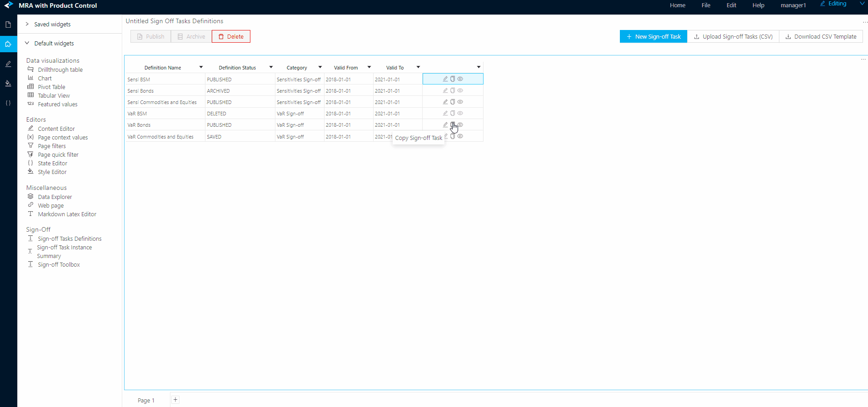Click the add page plus icon
Image resolution: width=868 pixels, height=407 pixels.
click(x=175, y=400)
